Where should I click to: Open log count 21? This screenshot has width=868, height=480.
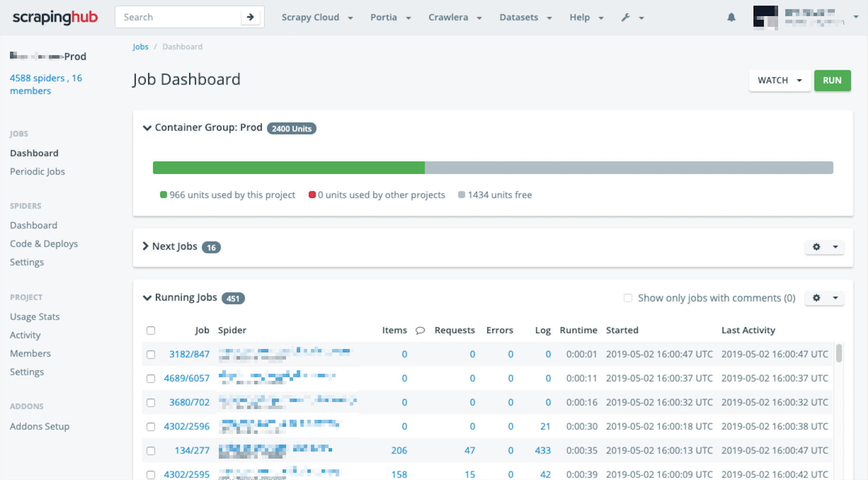(545, 426)
